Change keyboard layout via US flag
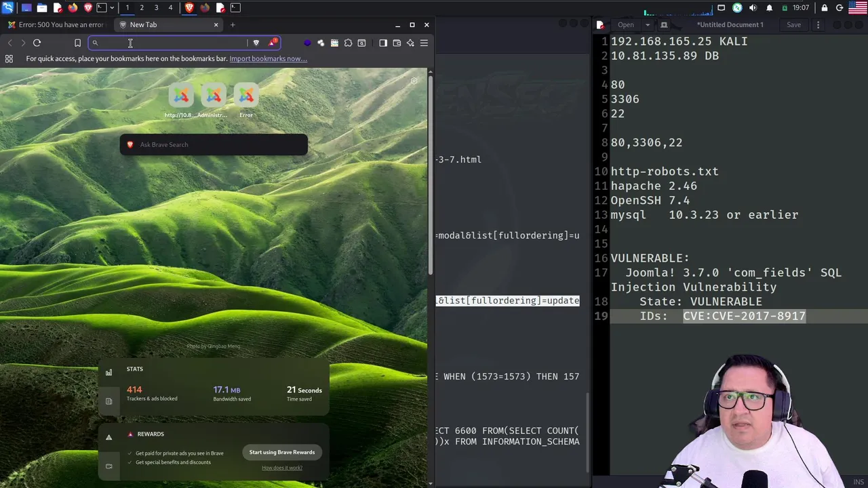 [x=858, y=7]
